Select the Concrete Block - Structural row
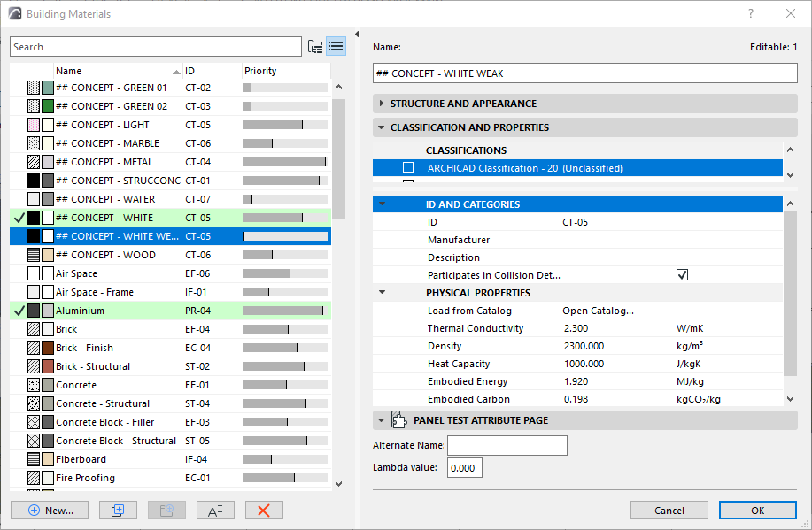Image resolution: width=812 pixels, height=530 pixels. pos(170,441)
